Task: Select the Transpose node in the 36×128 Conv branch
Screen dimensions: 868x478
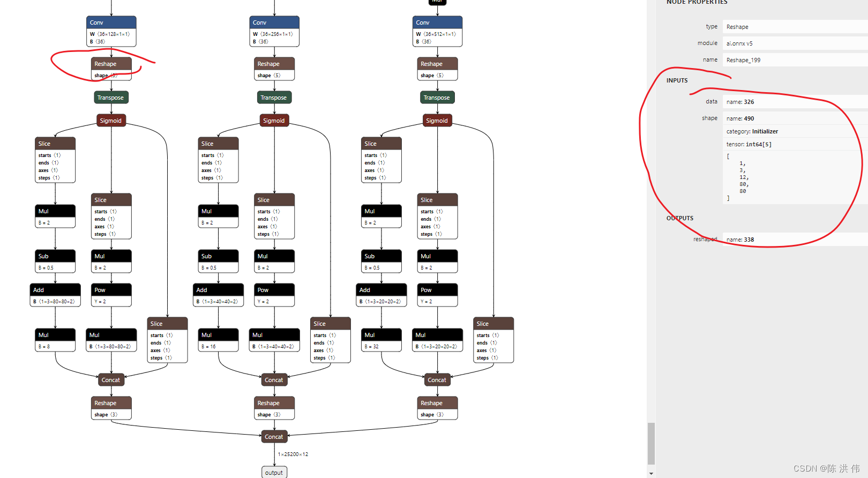Action: 111,98
